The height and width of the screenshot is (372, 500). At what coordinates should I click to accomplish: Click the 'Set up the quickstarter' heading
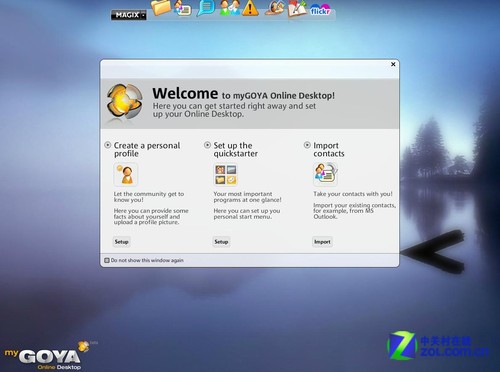236,149
